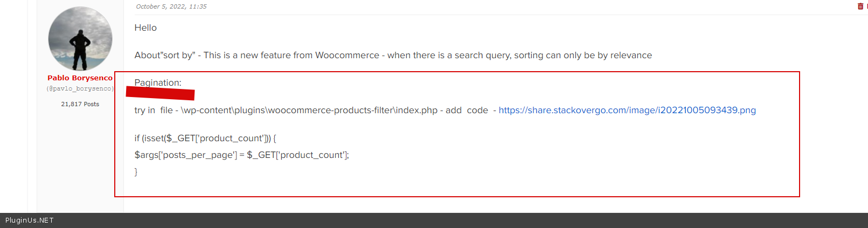Click the red trash delete icon
This screenshot has height=228, width=868.
pos(860,6)
